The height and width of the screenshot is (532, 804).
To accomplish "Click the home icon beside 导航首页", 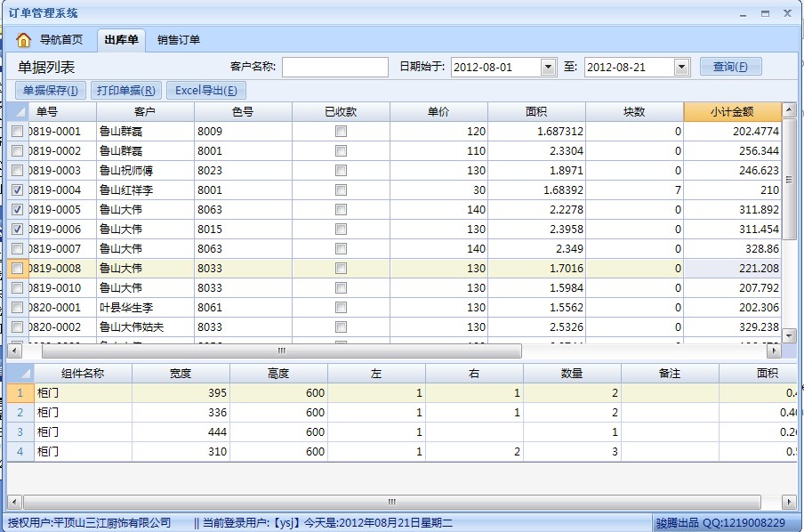I will 24,40.
